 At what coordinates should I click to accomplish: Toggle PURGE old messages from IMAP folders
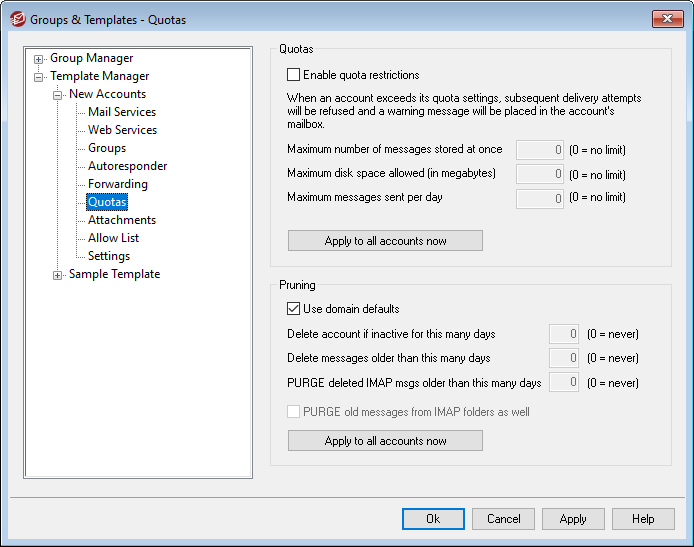click(x=294, y=411)
